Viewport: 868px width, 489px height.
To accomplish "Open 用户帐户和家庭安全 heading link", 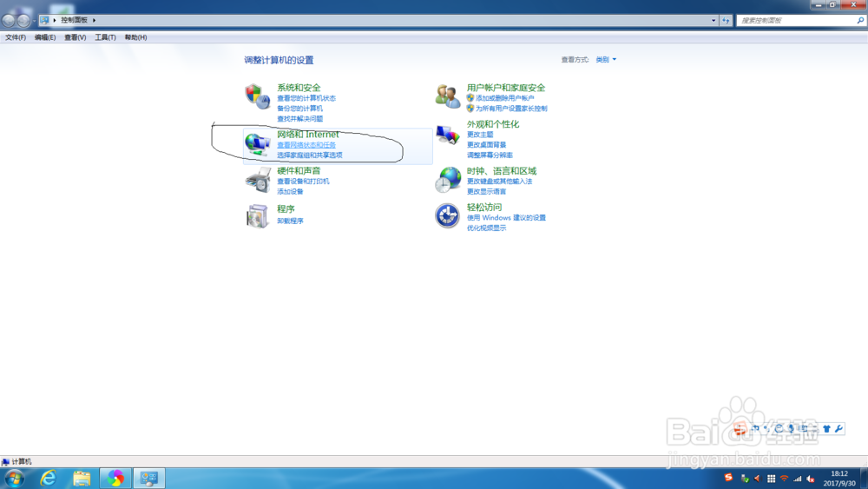I will (x=506, y=88).
